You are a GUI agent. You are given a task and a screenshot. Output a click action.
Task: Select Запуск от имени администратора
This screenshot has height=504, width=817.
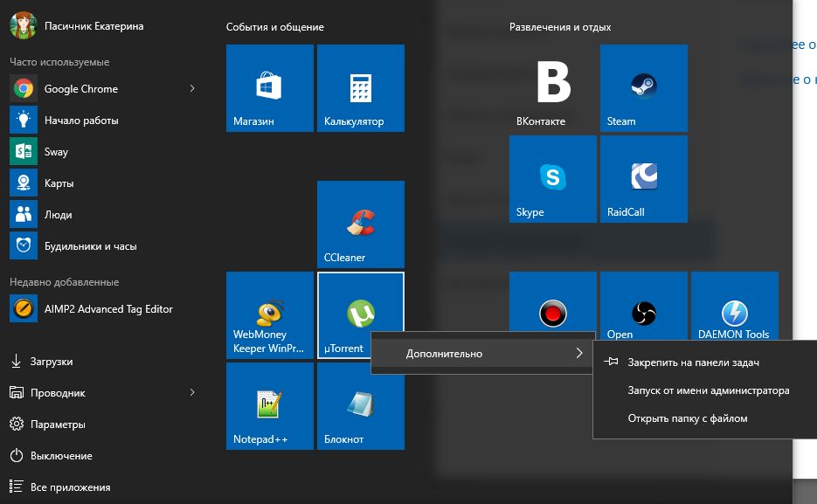(708, 390)
